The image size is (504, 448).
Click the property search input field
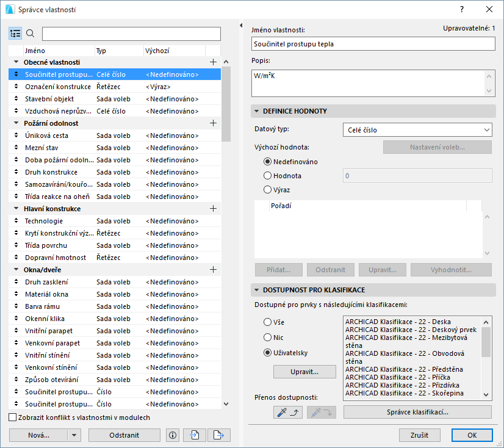coord(131,34)
